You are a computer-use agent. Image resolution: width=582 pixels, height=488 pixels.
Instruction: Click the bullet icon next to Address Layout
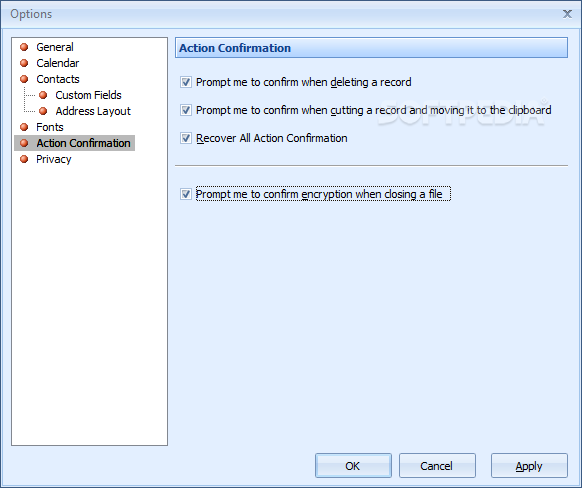click(x=43, y=111)
